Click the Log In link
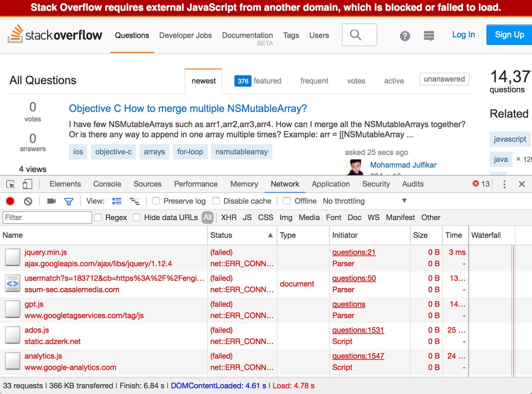Viewport: 532px width, 394px height. point(463,35)
